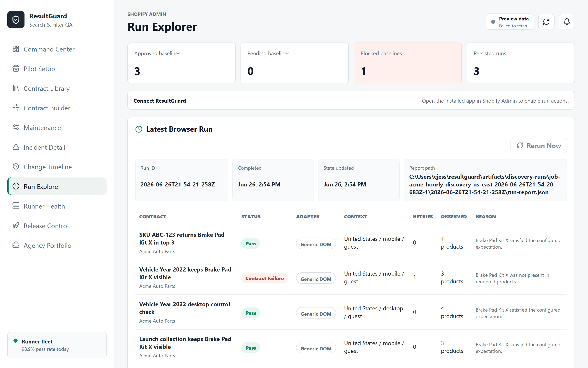The image size is (588, 368).
Task: Click Generic DOM chip in SKU ABC-123 row
Action: tap(316, 244)
